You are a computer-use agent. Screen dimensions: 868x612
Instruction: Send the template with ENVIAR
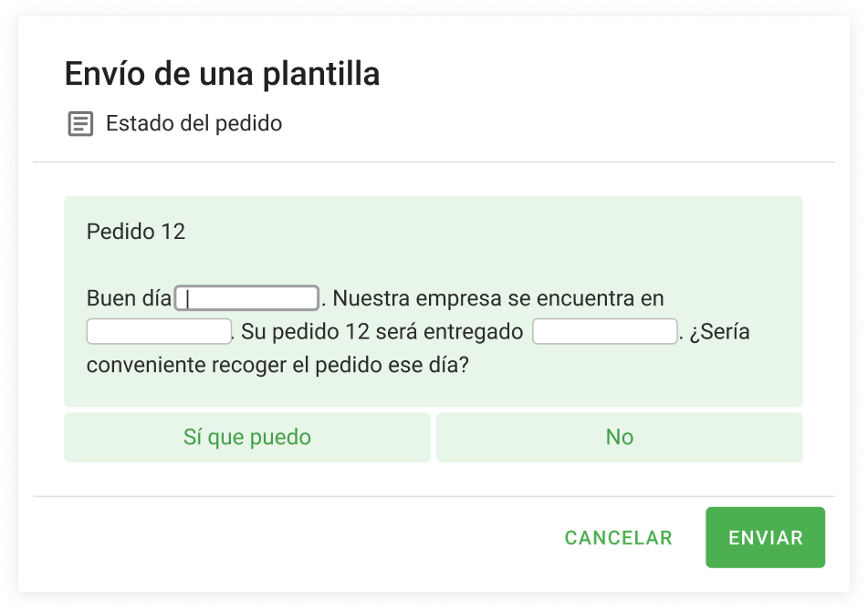coord(765,538)
